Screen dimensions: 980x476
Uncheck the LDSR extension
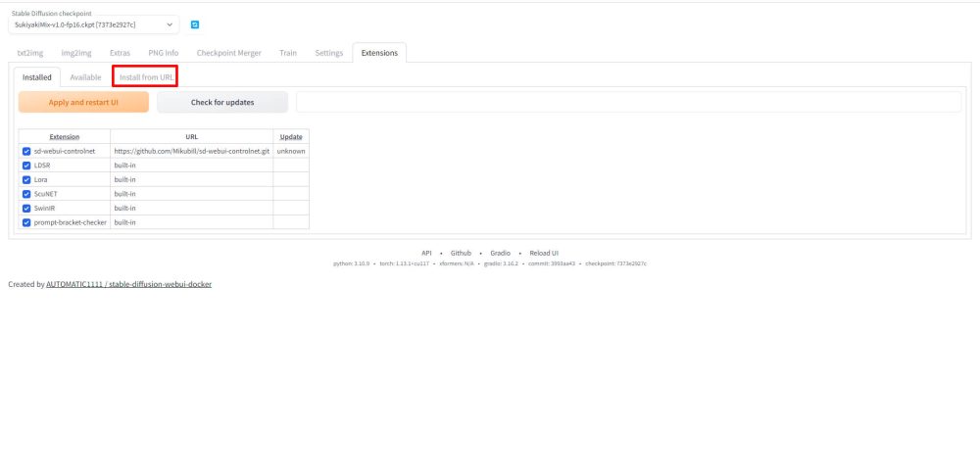(x=26, y=166)
